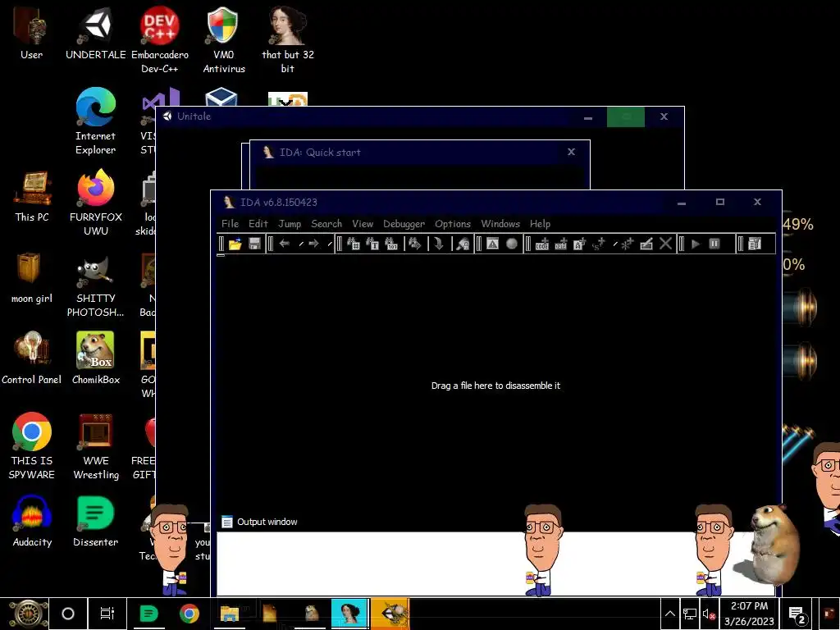
Task: Select the This PC desktop icon
Action: point(32,197)
